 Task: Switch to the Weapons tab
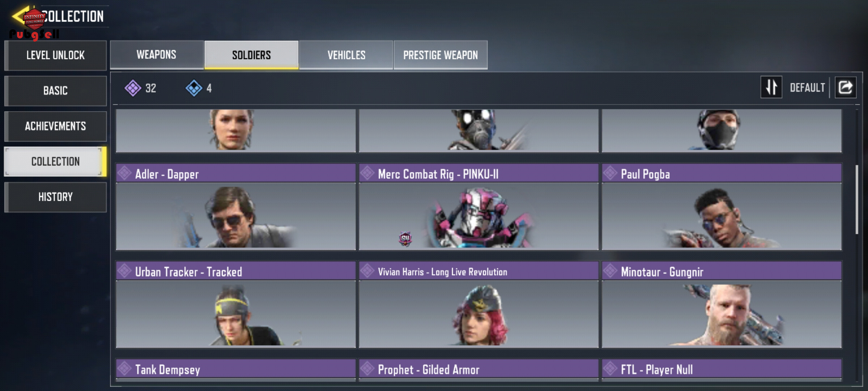157,55
